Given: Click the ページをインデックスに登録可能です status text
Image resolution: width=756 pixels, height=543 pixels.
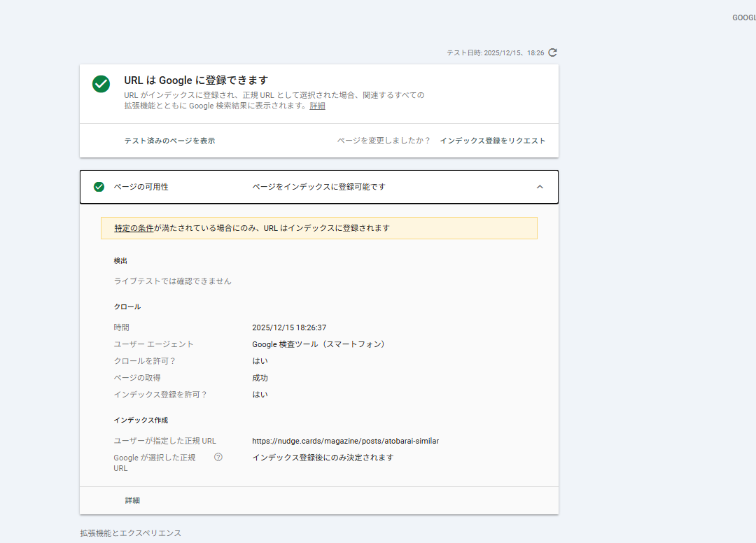Looking at the screenshot, I should coord(319,187).
